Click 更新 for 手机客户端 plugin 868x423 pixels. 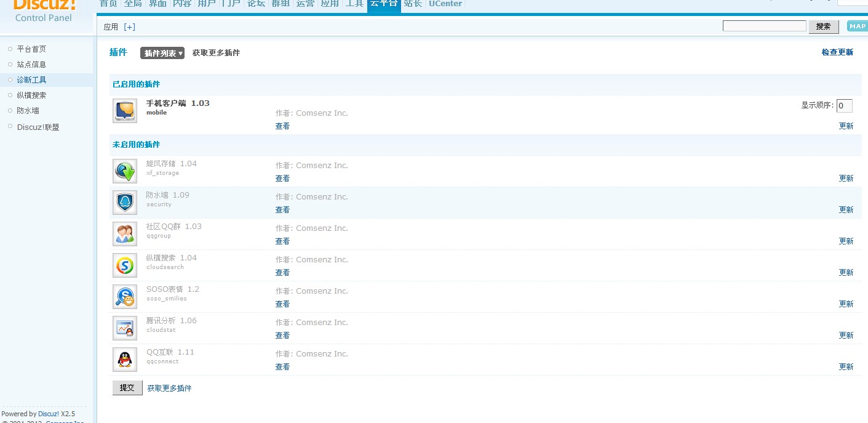846,126
